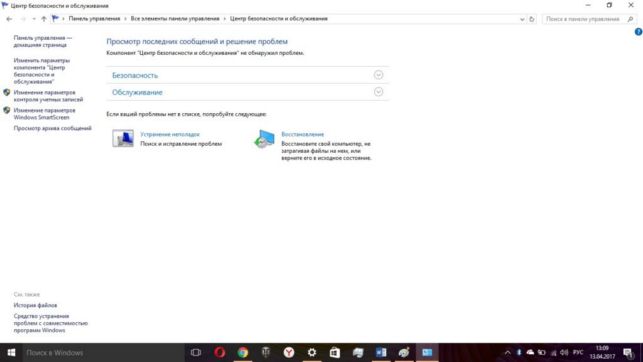This screenshot has width=643, height=362.
Task: Open Изменение параметров контроля учетных записей
Action: tap(48, 96)
